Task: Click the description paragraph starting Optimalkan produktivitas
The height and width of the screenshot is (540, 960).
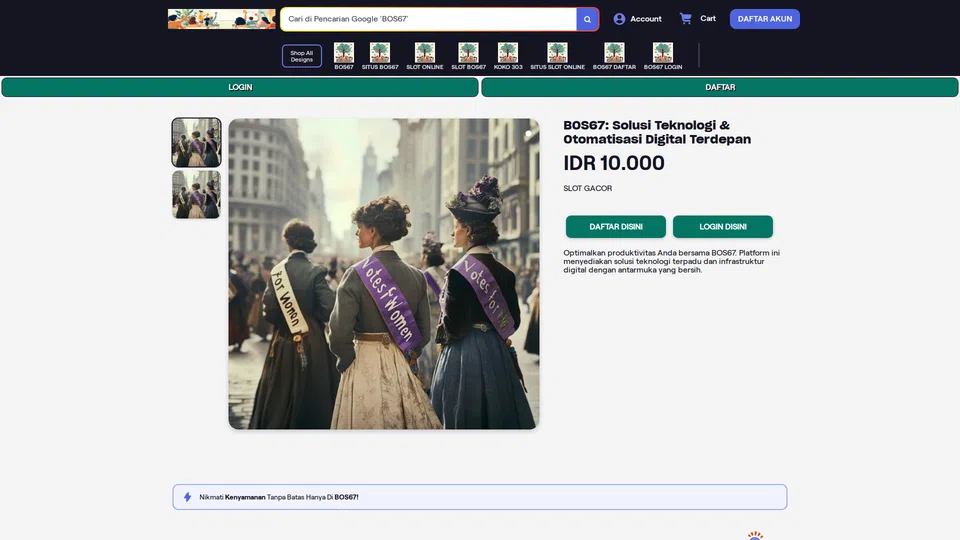Action: click(672, 261)
